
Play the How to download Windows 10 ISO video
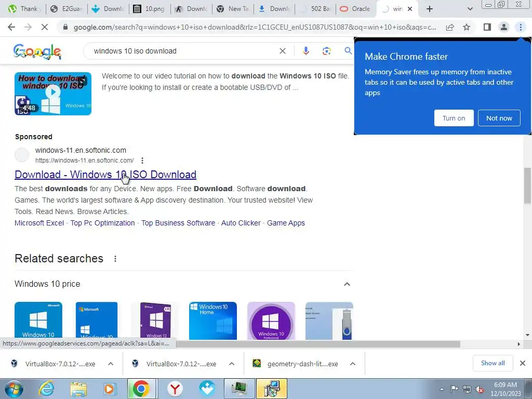coord(53,94)
